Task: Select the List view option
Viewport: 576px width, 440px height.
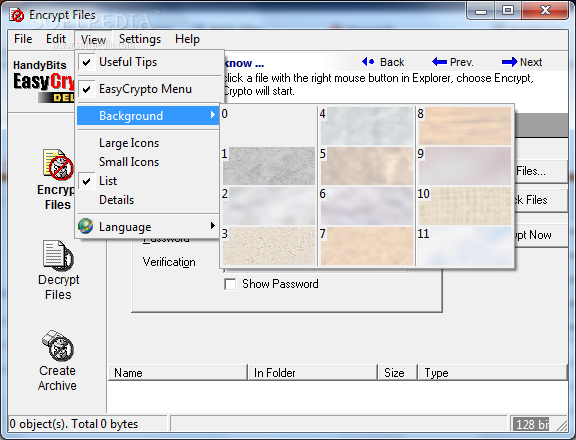Action: click(x=148, y=181)
